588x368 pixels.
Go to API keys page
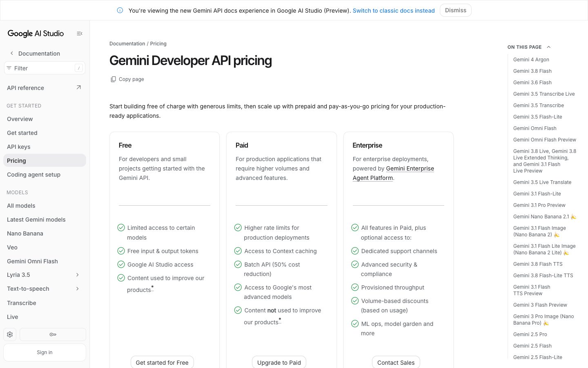45,147
